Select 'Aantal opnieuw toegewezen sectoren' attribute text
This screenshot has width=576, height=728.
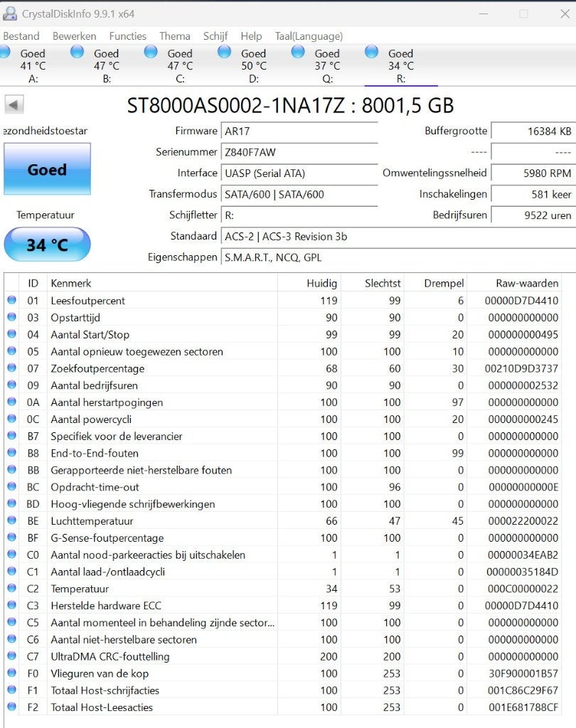137,351
